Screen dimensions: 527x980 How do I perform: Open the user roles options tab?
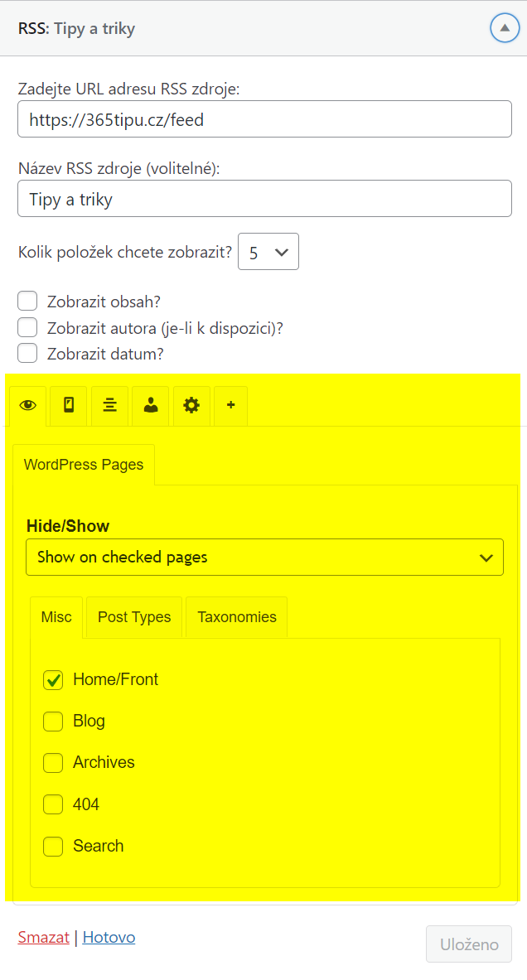point(151,406)
